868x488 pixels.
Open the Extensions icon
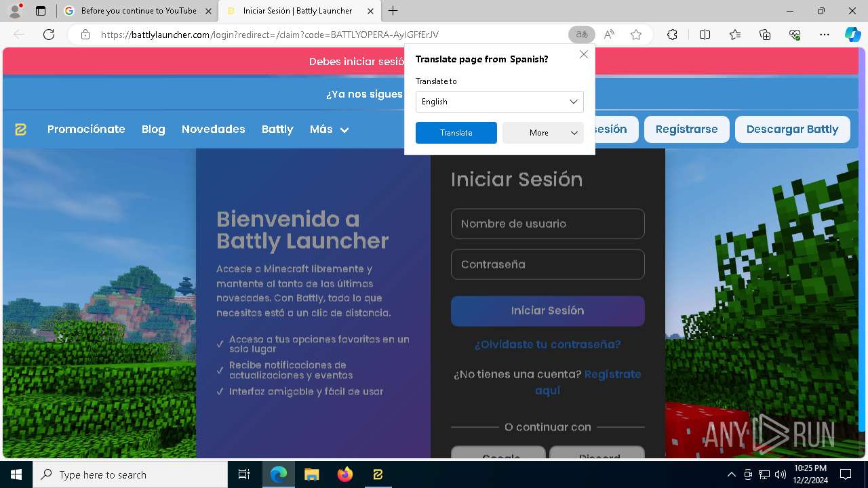672,35
